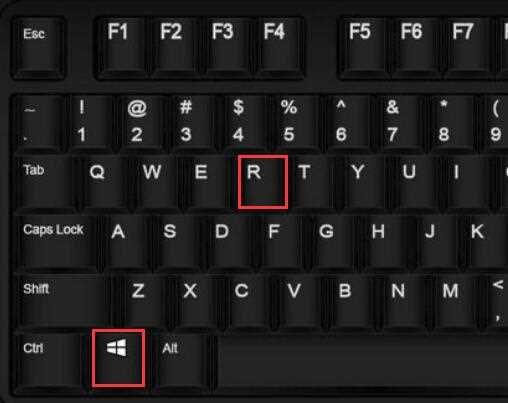Click the Esc key
The height and width of the screenshot is (403, 508).
pyautogui.click(x=38, y=49)
